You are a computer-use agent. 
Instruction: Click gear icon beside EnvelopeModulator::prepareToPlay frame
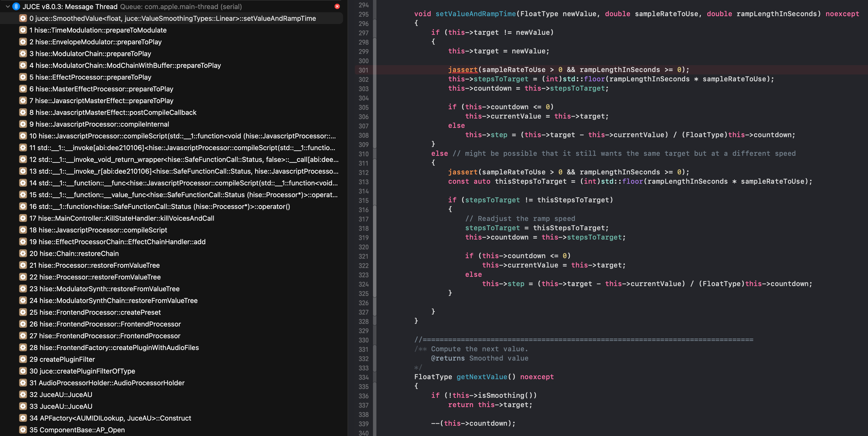(x=23, y=42)
